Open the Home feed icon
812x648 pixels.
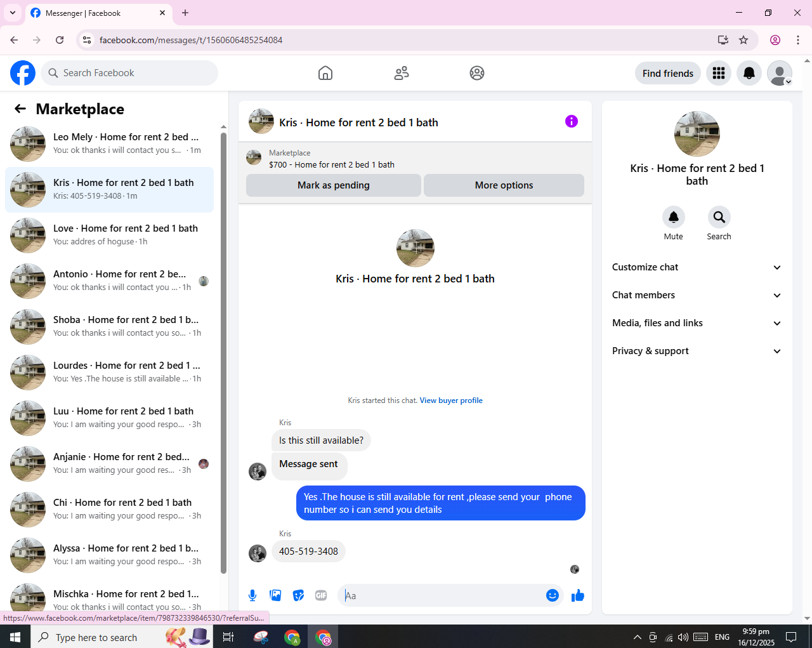(x=325, y=73)
